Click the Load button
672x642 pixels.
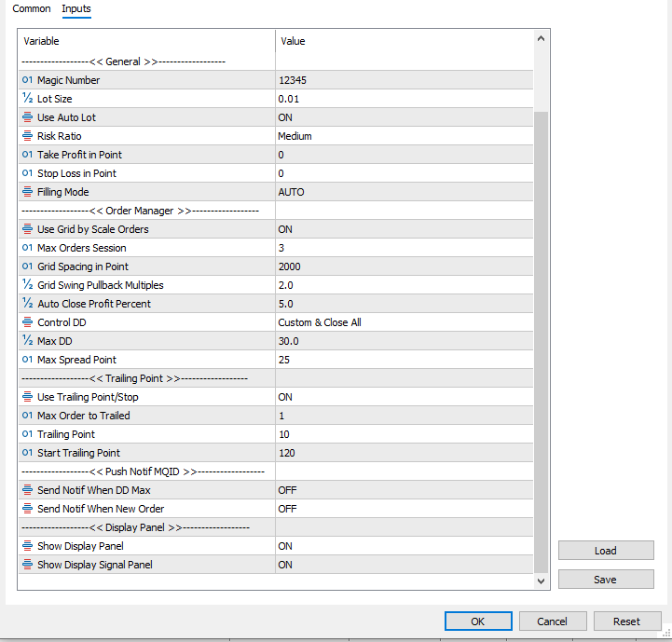pos(605,551)
